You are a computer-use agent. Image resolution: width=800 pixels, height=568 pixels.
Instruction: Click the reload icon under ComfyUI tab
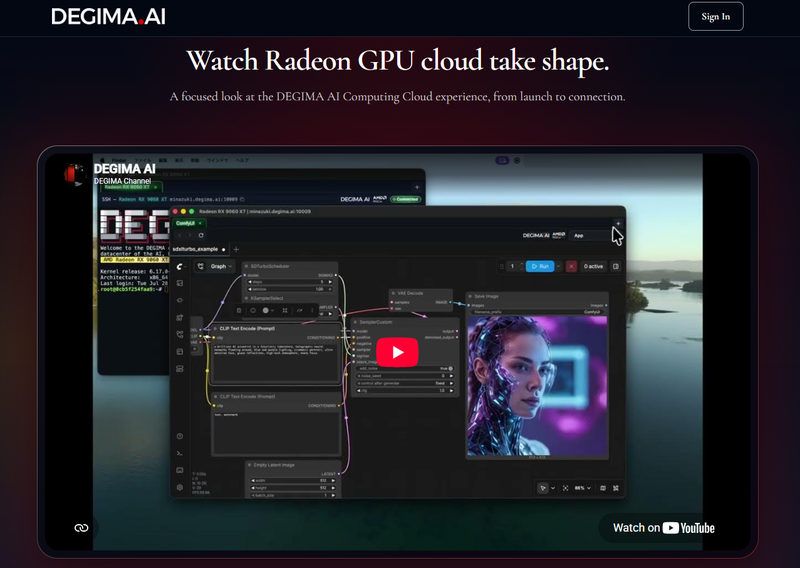(201, 235)
